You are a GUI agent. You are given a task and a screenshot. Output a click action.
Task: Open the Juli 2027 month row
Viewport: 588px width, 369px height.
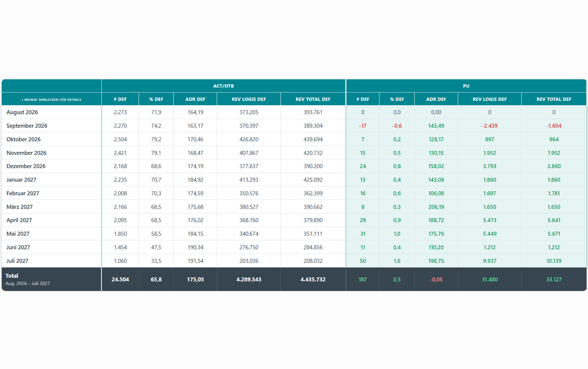(x=17, y=261)
